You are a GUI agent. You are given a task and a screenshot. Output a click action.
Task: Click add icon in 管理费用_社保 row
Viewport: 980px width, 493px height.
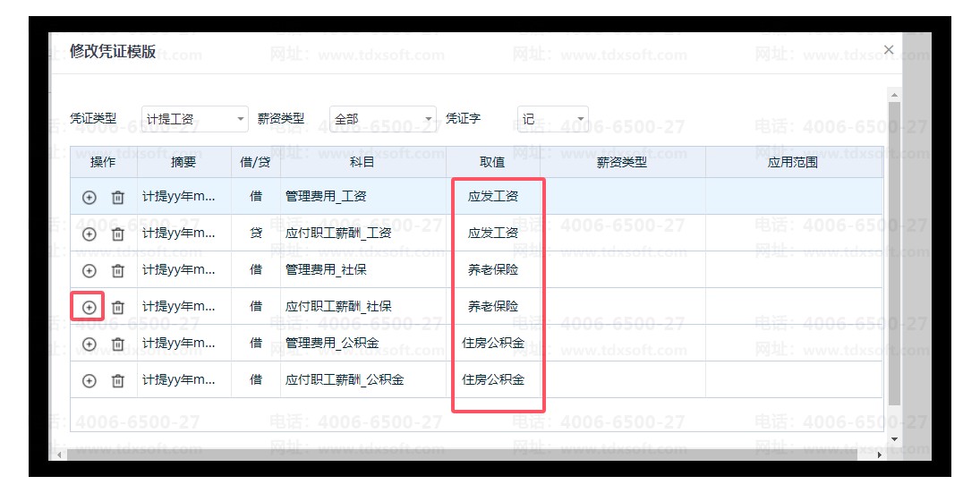89,271
